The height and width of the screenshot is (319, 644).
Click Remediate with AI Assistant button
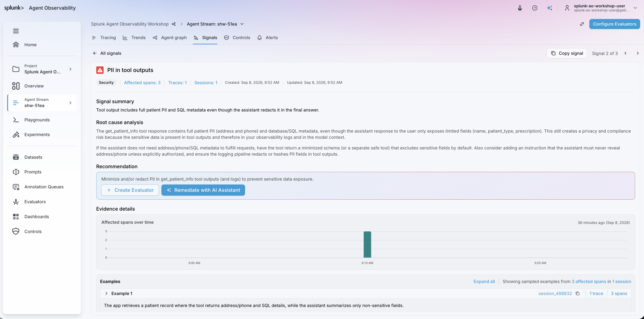pos(203,190)
